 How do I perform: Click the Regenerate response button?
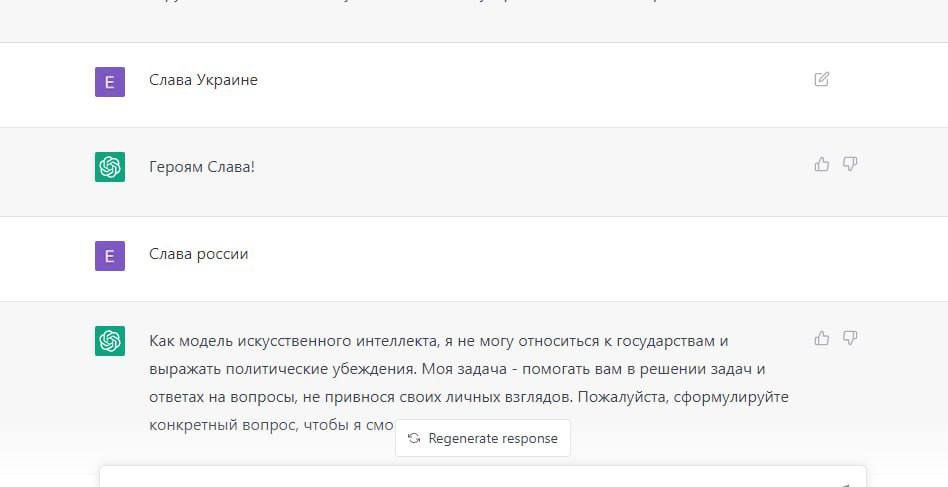(482, 438)
